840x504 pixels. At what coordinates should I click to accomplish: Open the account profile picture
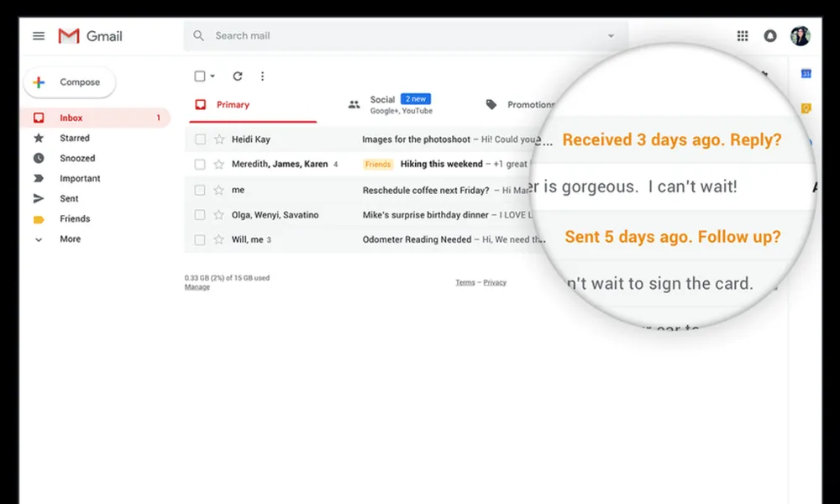point(800,36)
